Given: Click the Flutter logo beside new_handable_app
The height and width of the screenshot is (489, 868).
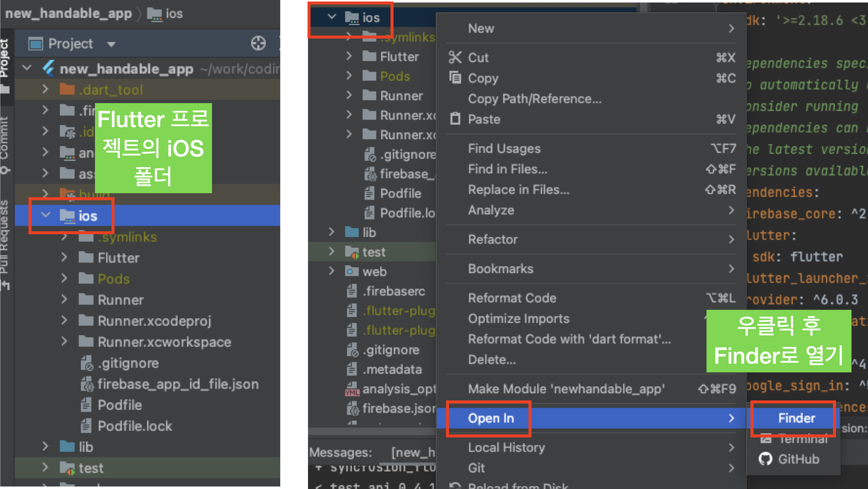Looking at the screenshot, I should coord(49,69).
